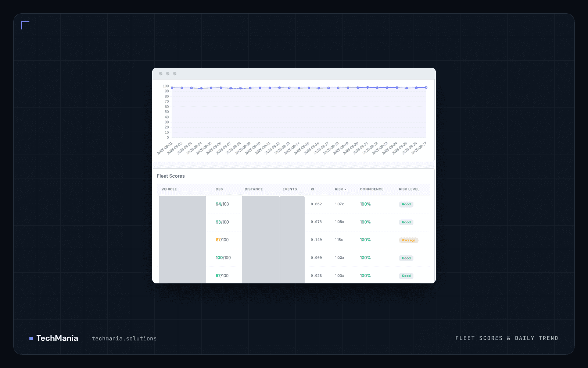Sort by the DSS column header

[219, 189]
